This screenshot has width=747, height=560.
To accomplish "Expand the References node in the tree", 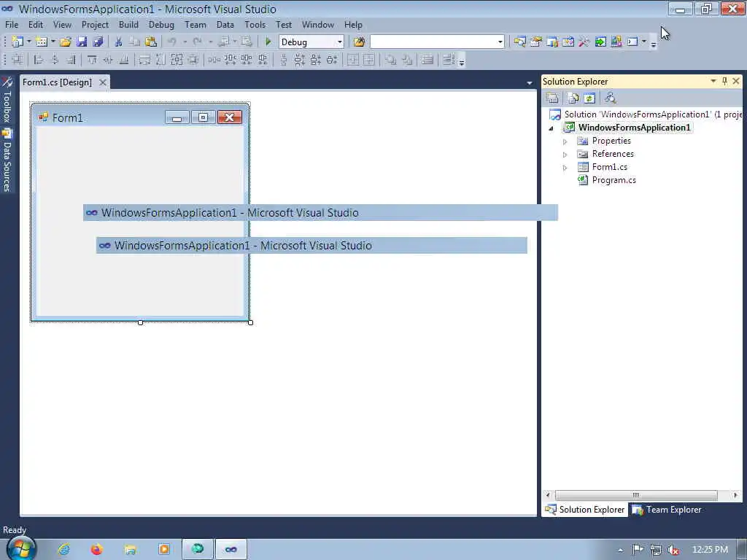I will 565,155.
